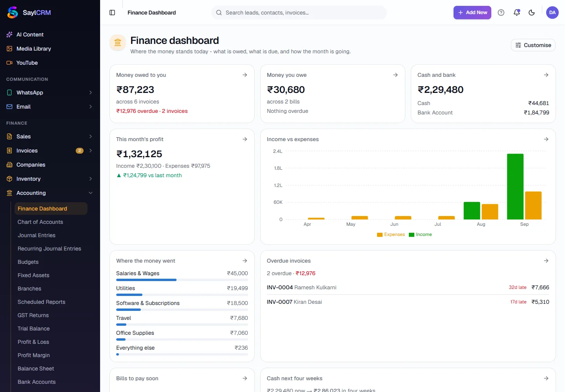Open Cash next four weeks arrow
Screen dimensions: 565x392
pos(546,378)
